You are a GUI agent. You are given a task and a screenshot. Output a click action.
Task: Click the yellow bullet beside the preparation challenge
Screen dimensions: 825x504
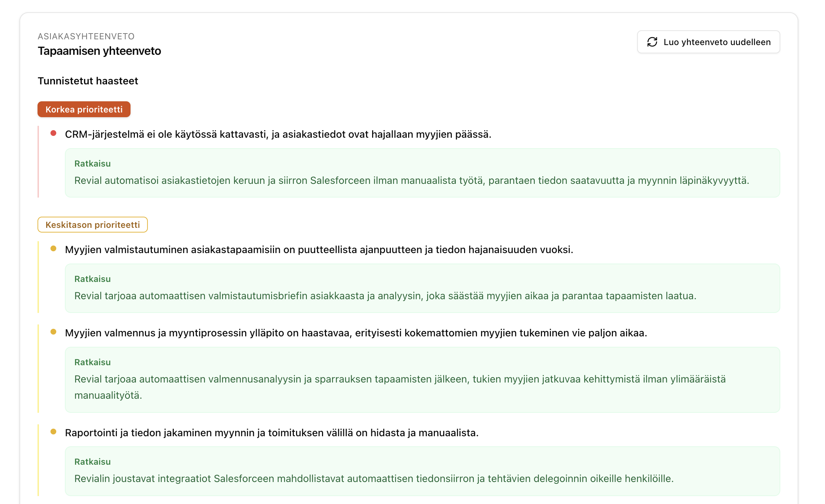pyautogui.click(x=53, y=248)
